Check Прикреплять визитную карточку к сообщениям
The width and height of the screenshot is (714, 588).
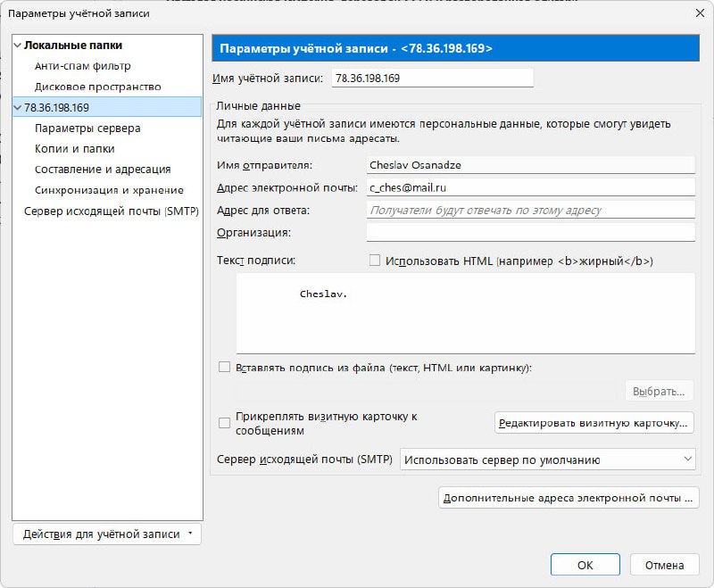225,423
